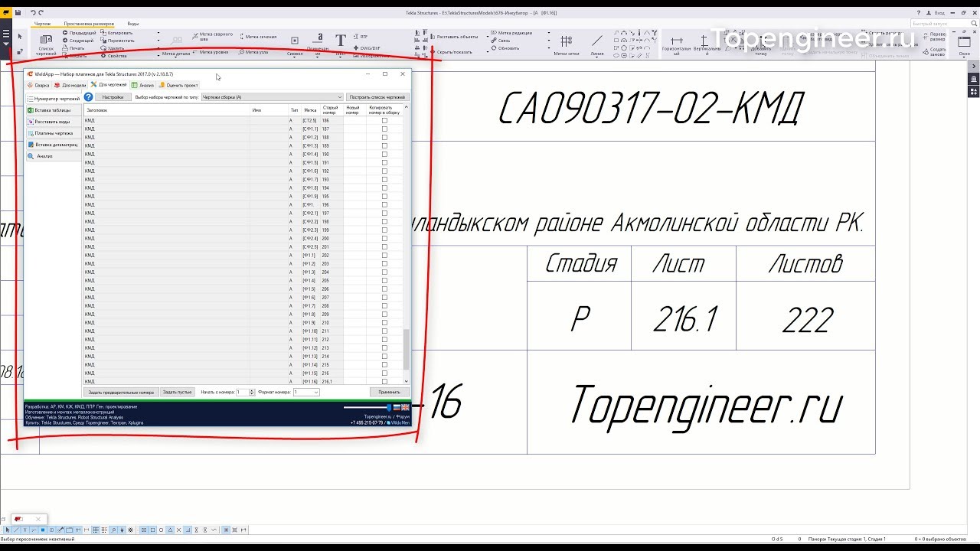The height and width of the screenshot is (551, 980).
Task: Open Сварка tab in WeldApp
Action: click(x=38, y=85)
